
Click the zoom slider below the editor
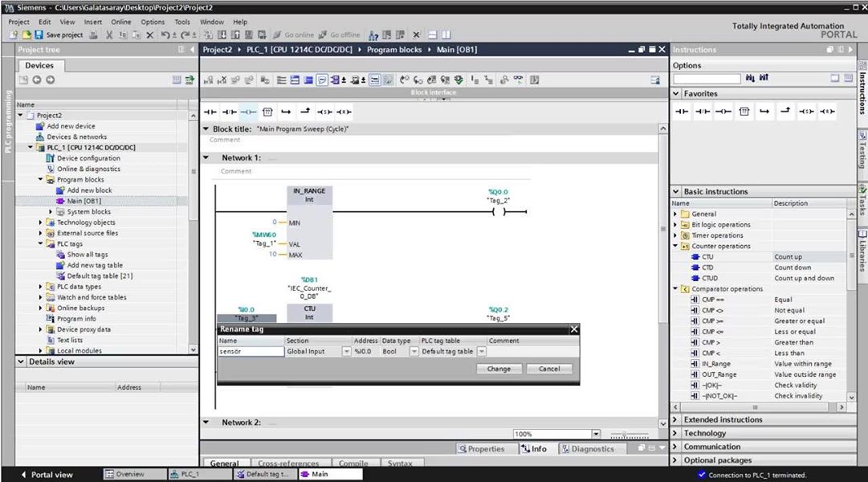[629, 435]
